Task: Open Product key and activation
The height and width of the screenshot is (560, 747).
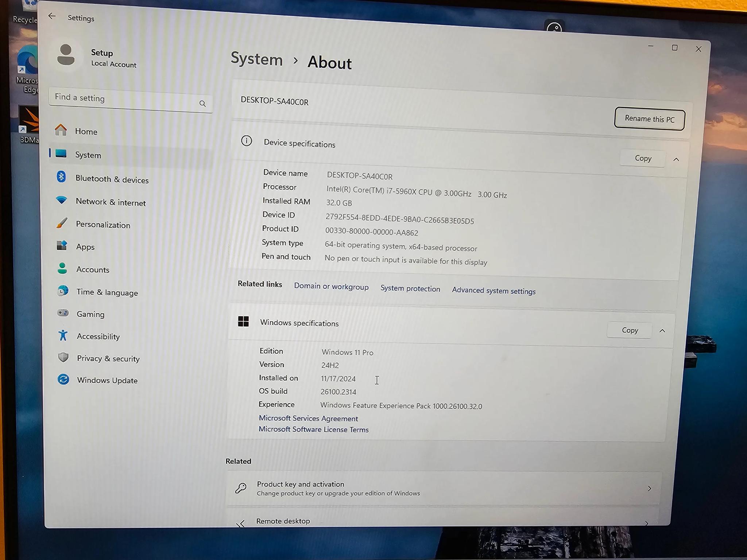Action: pyautogui.click(x=444, y=488)
